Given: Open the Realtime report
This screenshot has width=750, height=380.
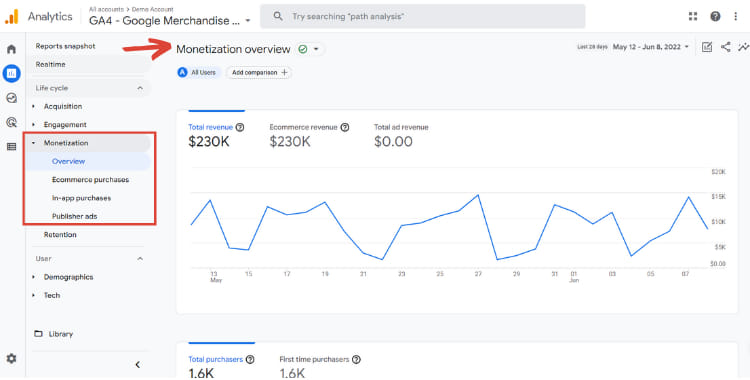Looking at the screenshot, I should pyautogui.click(x=50, y=65).
